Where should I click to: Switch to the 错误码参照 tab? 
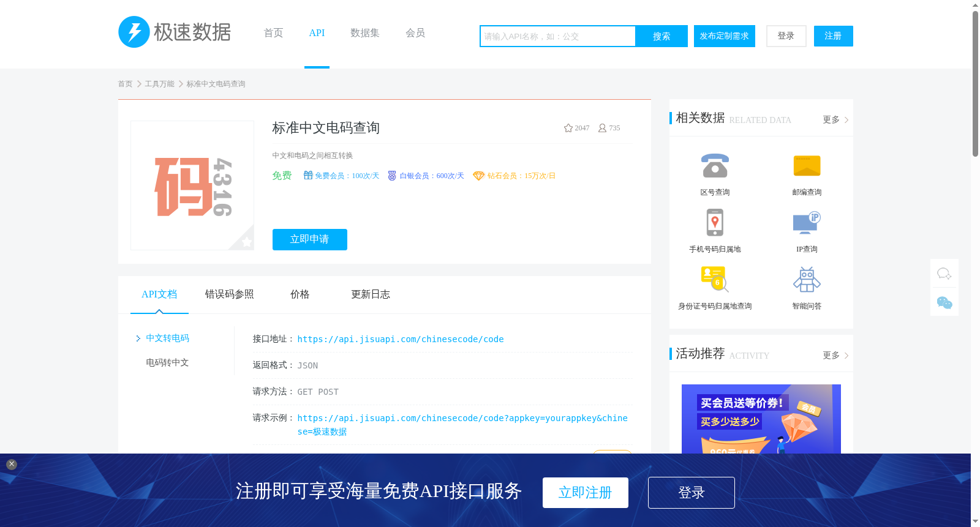pos(230,294)
